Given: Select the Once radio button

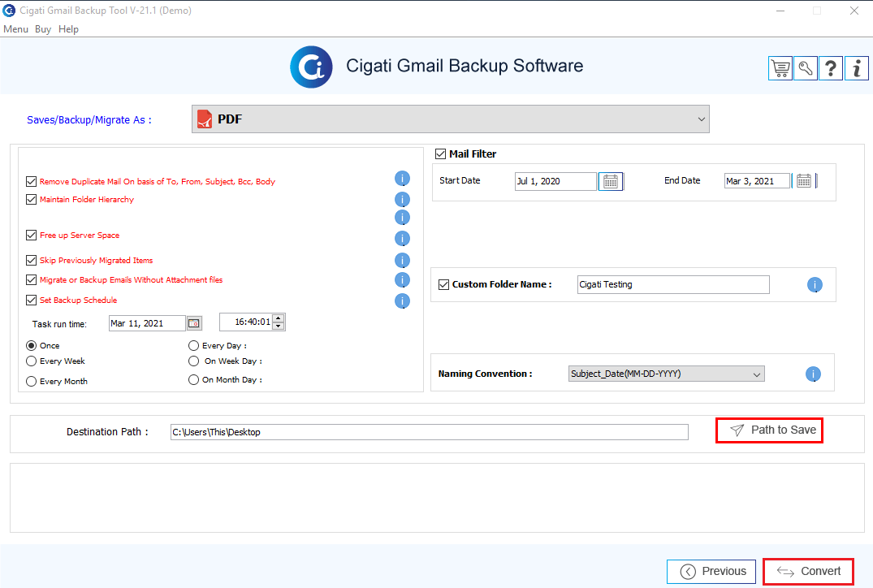Looking at the screenshot, I should (31, 346).
